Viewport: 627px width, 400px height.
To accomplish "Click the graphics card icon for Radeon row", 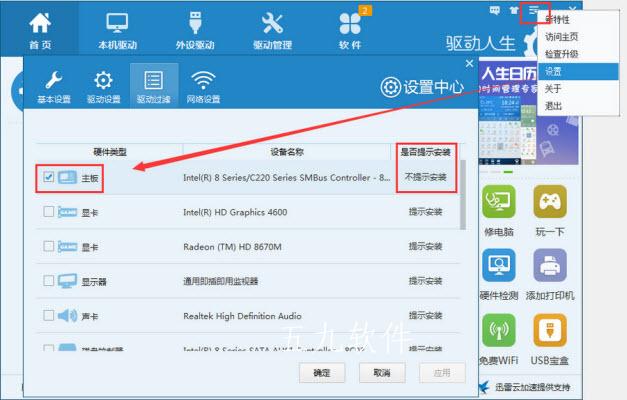I will [x=67, y=246].
